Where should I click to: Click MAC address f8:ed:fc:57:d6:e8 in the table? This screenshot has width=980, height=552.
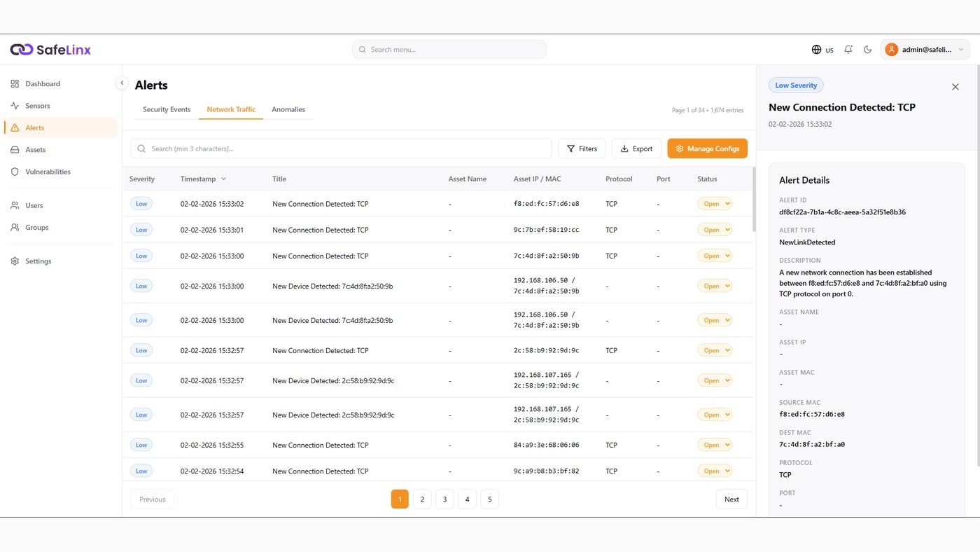546,204
